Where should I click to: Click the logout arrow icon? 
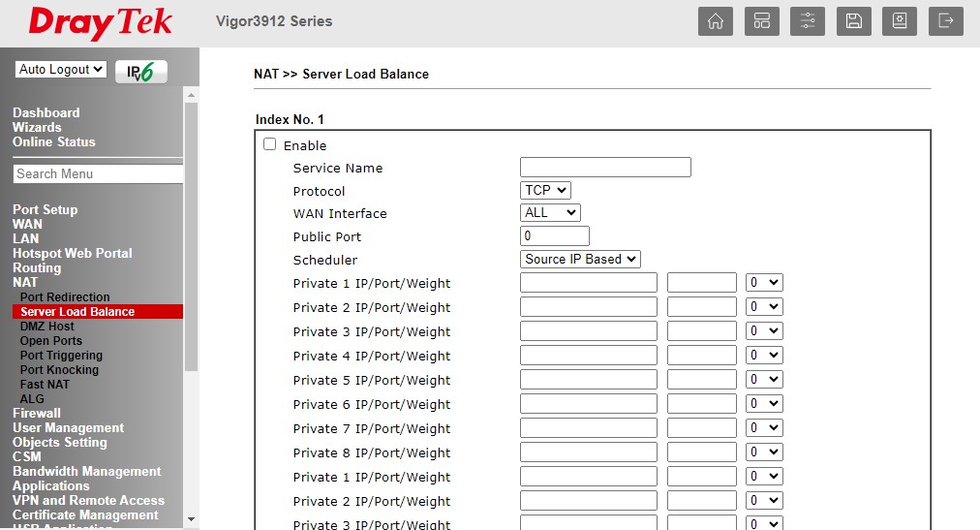946,21
